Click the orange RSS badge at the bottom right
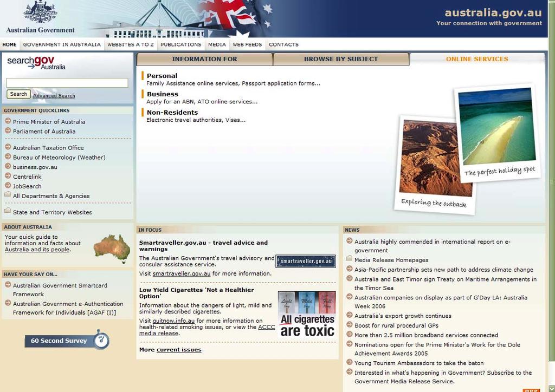The image size is (555, 392). [531, 390]
